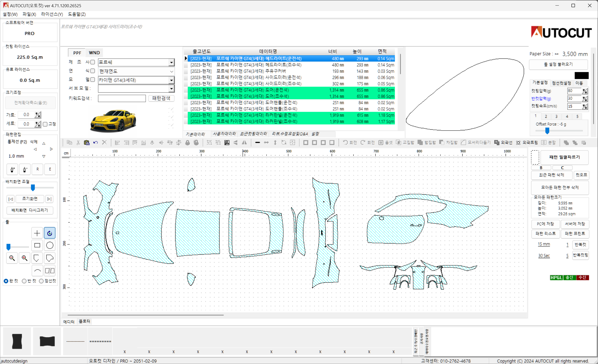598x364 pixels.
Task: Click the add anchor point pen button
Action: pos(12,169)
